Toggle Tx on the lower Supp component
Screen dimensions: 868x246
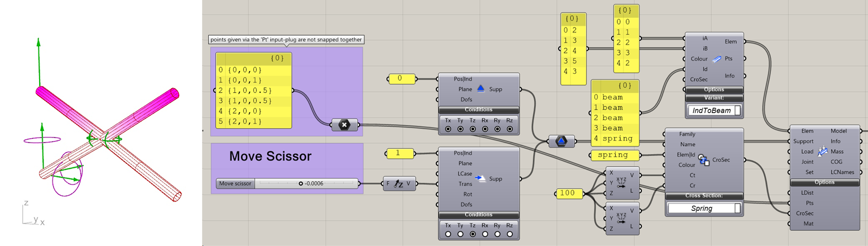click(x=448, y=234)
